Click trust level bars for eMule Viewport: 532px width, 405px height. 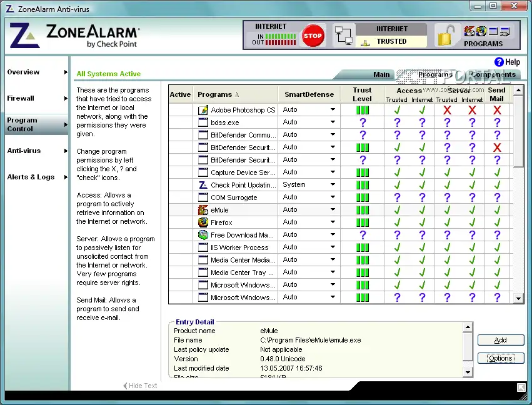click(363, 210)
